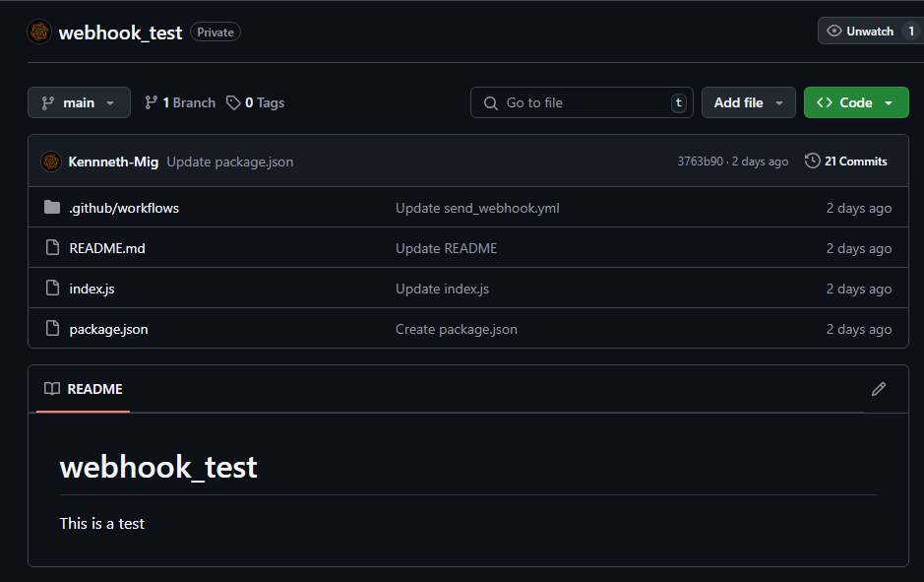This screenshot has width=924, height=582.
Task: Open the Update index.js commit message
Action: [x=442, y=289]
